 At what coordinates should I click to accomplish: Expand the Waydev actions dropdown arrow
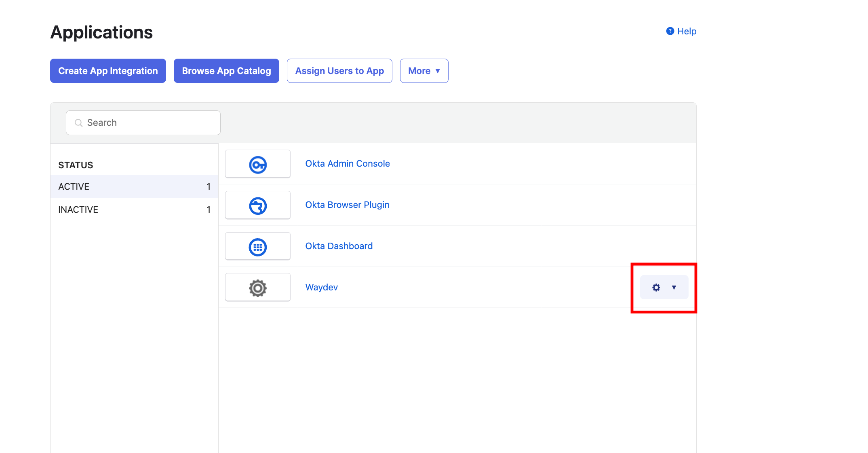674,287
